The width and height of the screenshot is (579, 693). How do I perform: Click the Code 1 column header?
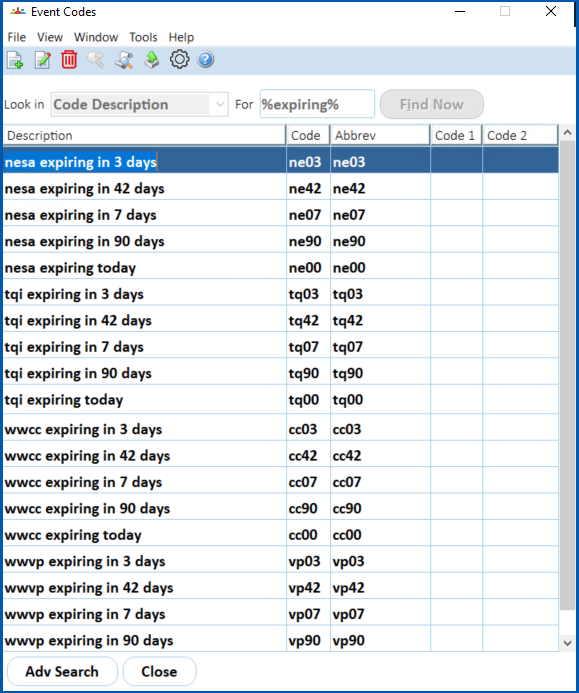(x=457, y=135)
